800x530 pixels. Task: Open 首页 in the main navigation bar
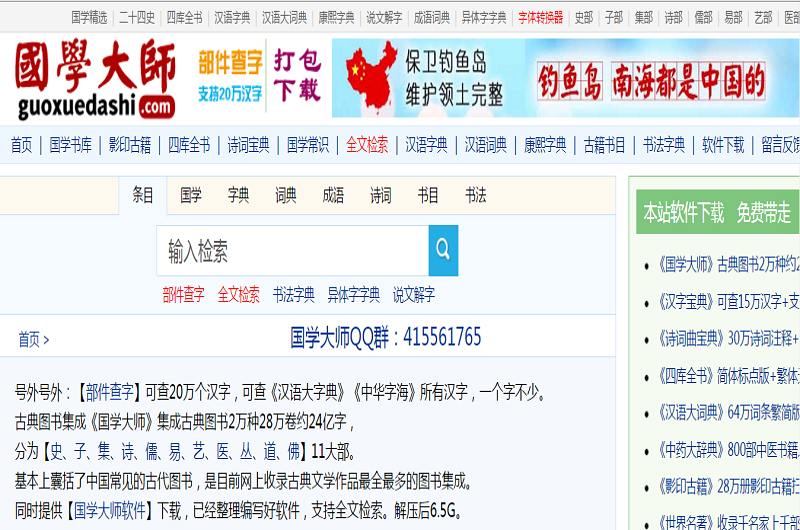[21, 145]
